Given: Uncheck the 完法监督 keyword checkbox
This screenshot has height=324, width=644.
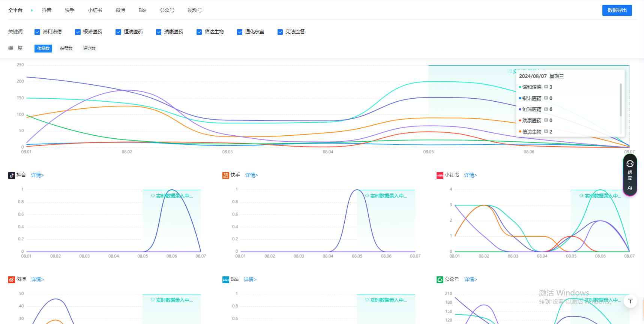Looking at the screenshot, I should click(x=280, y=32).
